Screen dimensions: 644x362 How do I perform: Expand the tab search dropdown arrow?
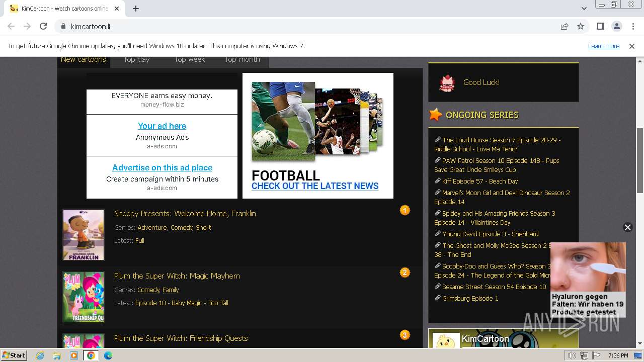click(x=584, y=9)
